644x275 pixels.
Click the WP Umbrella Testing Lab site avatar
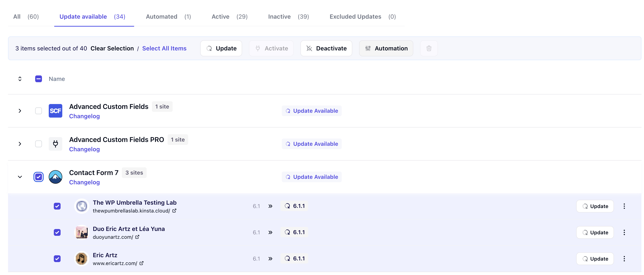pos(82,206)
